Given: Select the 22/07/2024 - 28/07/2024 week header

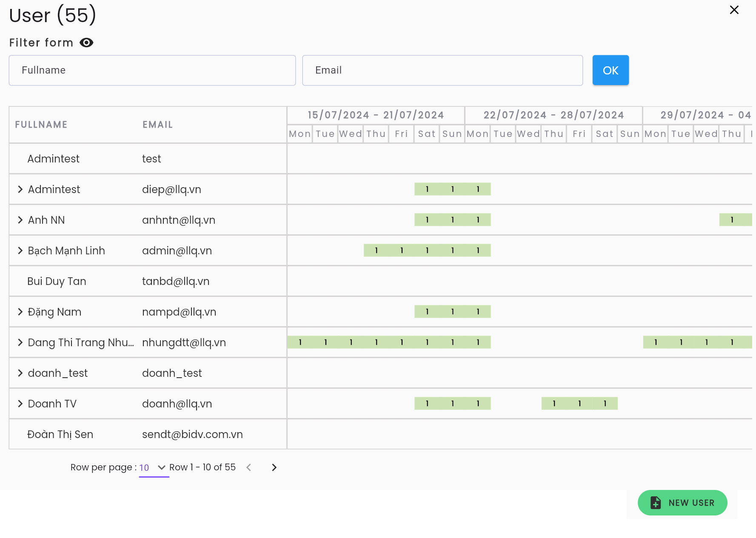Looking at the screenshot, I should [x=553, y=115].
